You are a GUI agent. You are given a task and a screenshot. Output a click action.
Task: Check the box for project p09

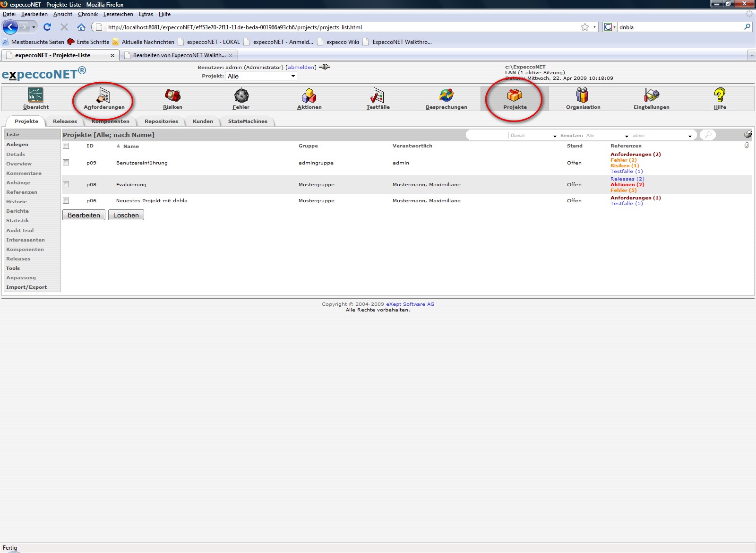pyautogui.click(x=66, y=163)
